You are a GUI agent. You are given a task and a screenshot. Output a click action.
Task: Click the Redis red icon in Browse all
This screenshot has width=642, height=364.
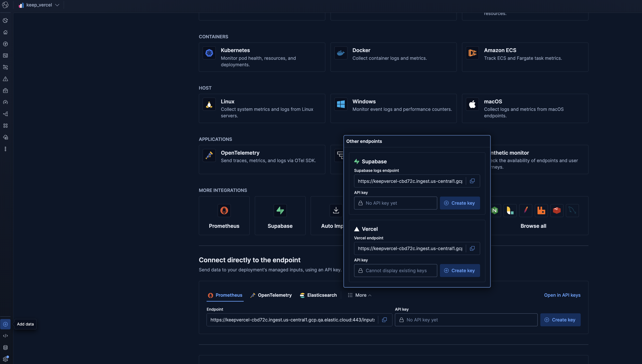(x=557, y=211)
